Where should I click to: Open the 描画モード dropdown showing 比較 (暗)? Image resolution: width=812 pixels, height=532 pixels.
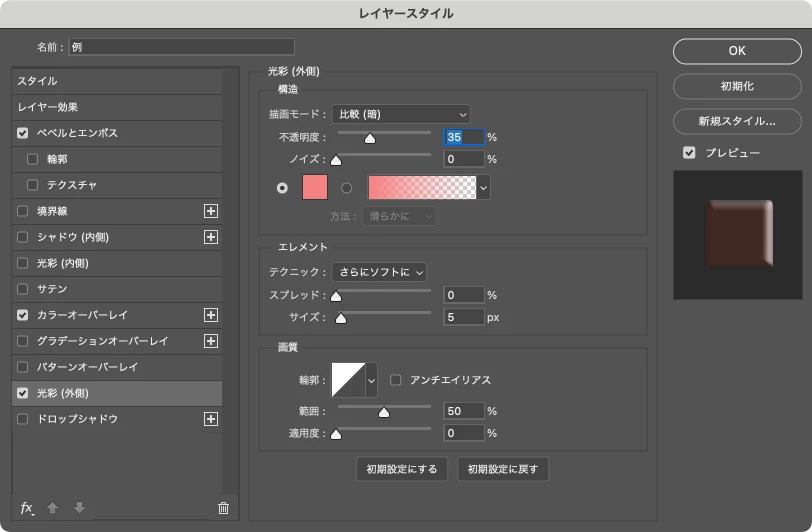(401, 114)
